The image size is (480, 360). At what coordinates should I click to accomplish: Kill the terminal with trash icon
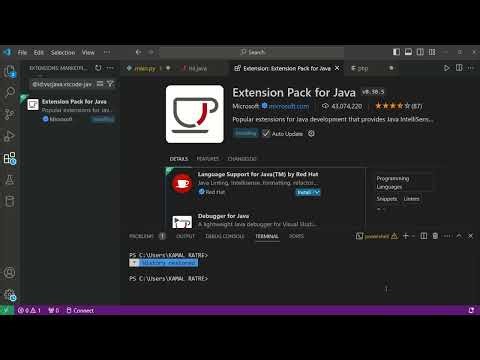tap(435, 236)
